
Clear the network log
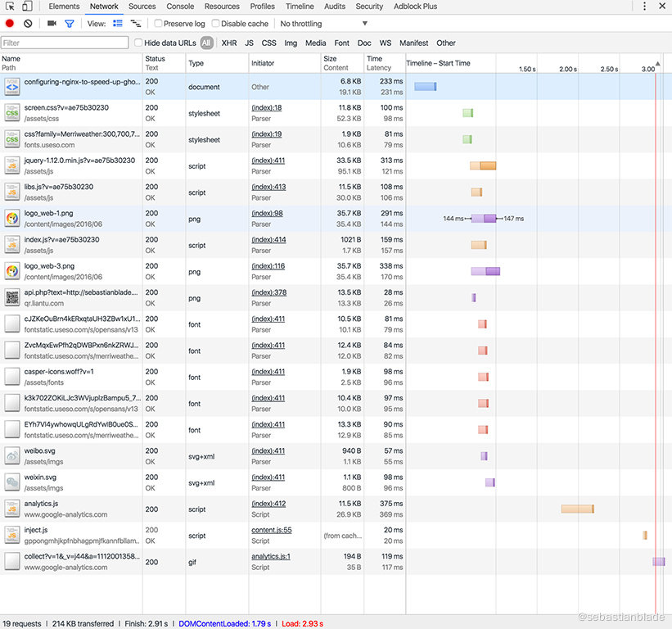(28, 24)
